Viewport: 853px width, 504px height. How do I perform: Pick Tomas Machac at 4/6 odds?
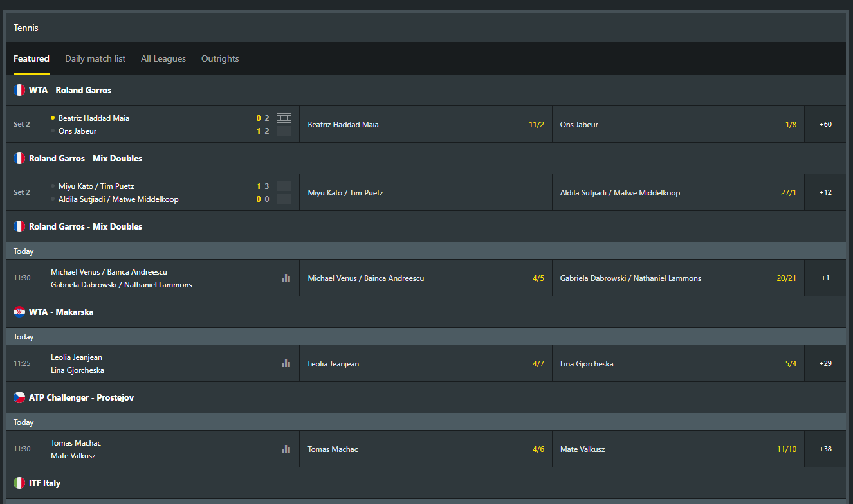tap(426, 449)
